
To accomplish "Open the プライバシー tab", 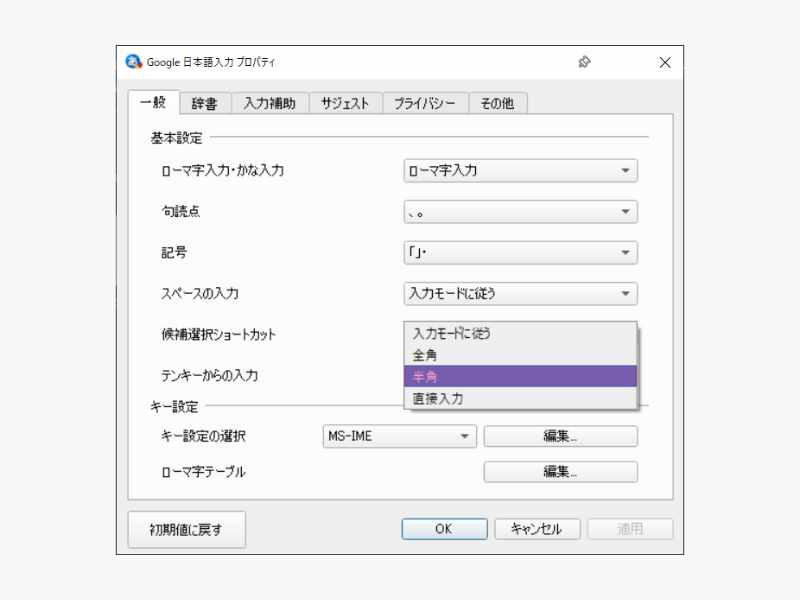I will pyautogui.click(x=425, y=102).
